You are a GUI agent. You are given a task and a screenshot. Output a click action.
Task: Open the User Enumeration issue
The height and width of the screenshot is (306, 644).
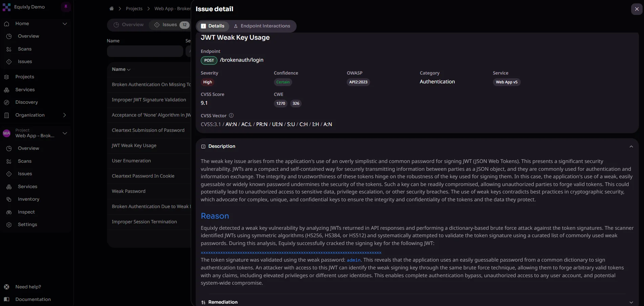[149, 161]
